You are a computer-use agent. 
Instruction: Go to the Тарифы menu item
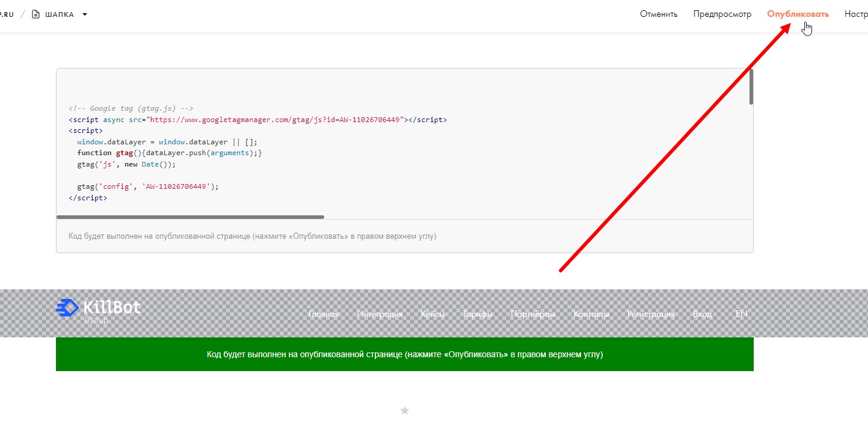point(478,314)
